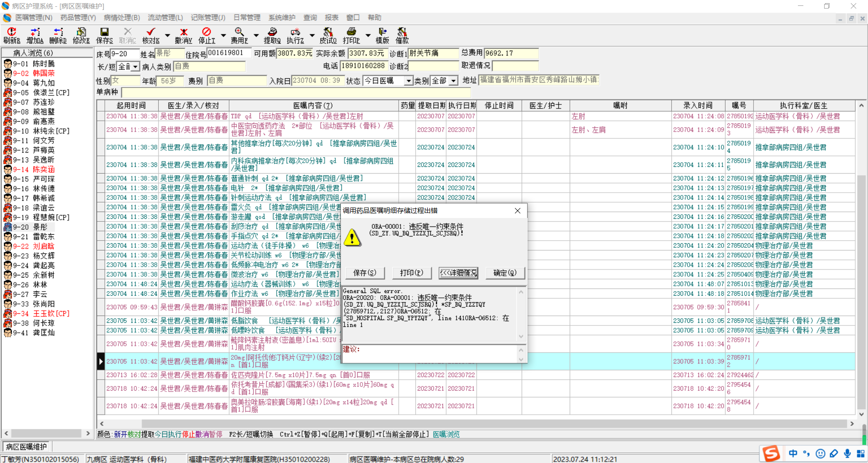Click the patient avatar icon for 9-05 侯淑兰
This screenshot has width=868, height=463.
8,93
